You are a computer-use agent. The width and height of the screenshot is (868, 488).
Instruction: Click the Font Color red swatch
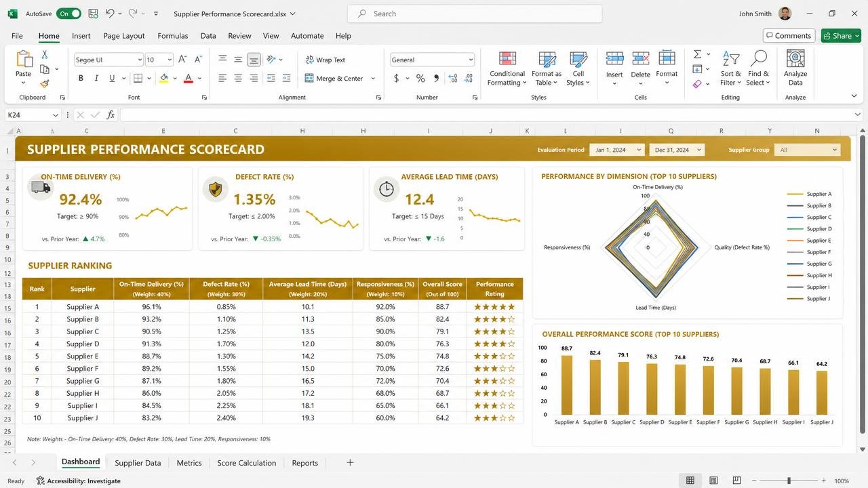189,79
